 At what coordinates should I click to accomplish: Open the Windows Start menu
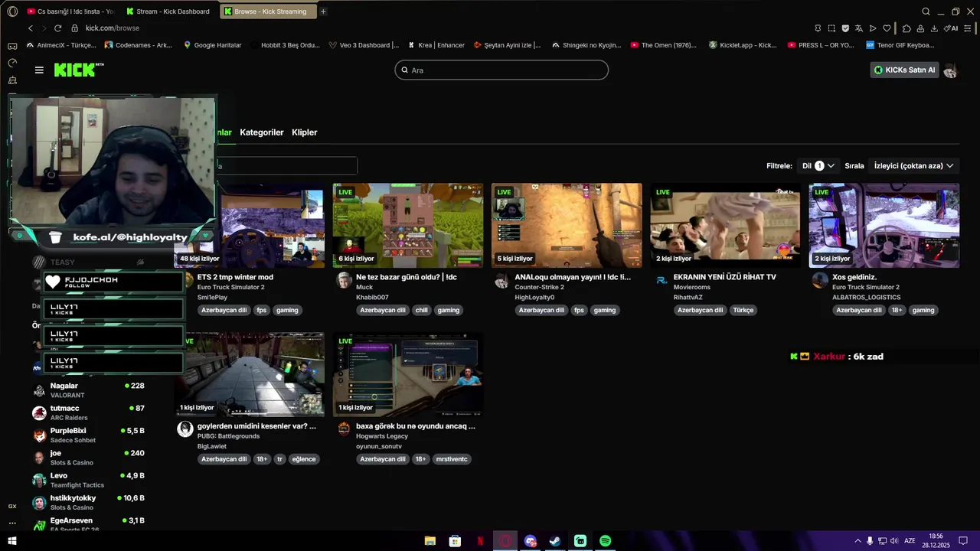[x=12, y=541]
